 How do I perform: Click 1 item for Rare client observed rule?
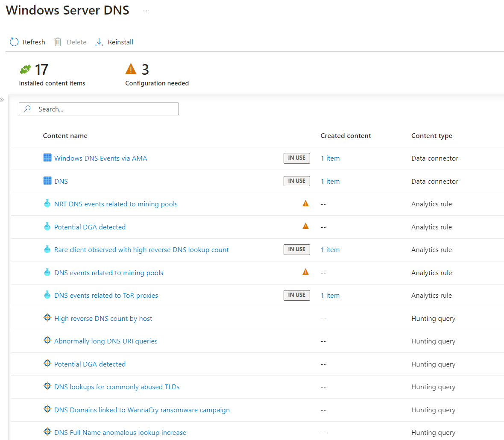pyautogui.click(x=330, y=250)
